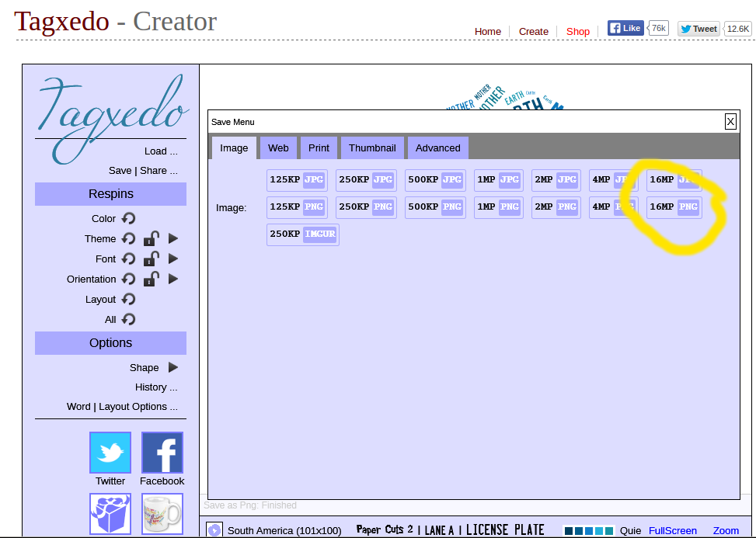Screen dimensions: 756x538
Task: Save as 1MP PNG
Action: [499, 207]
